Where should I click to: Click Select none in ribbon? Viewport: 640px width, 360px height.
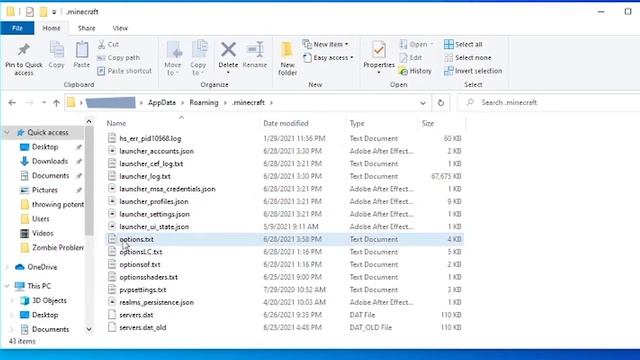(468, 58)
